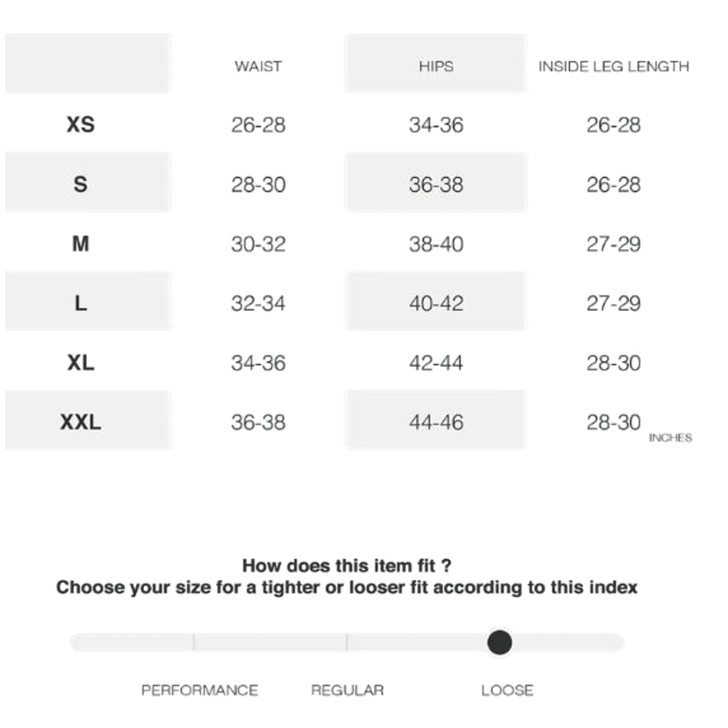Select the XS size row label

pyautogui.click(x=81, y=124)
